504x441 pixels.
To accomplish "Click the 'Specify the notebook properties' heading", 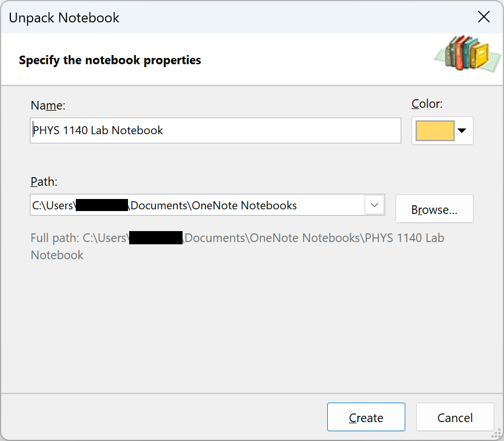I will click(110, 60).
